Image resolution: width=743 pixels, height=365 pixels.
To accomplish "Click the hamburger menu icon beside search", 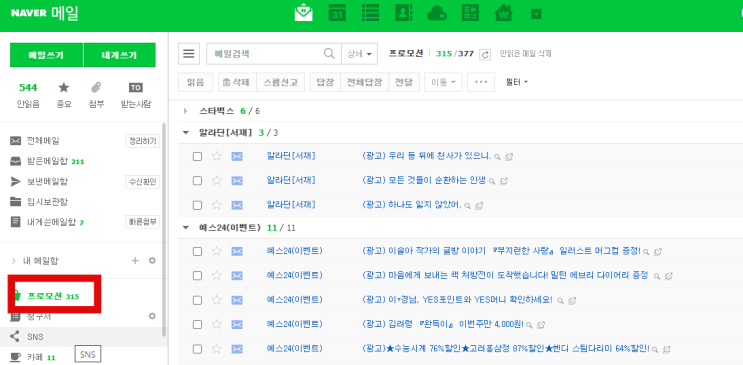I will [189, 54].
